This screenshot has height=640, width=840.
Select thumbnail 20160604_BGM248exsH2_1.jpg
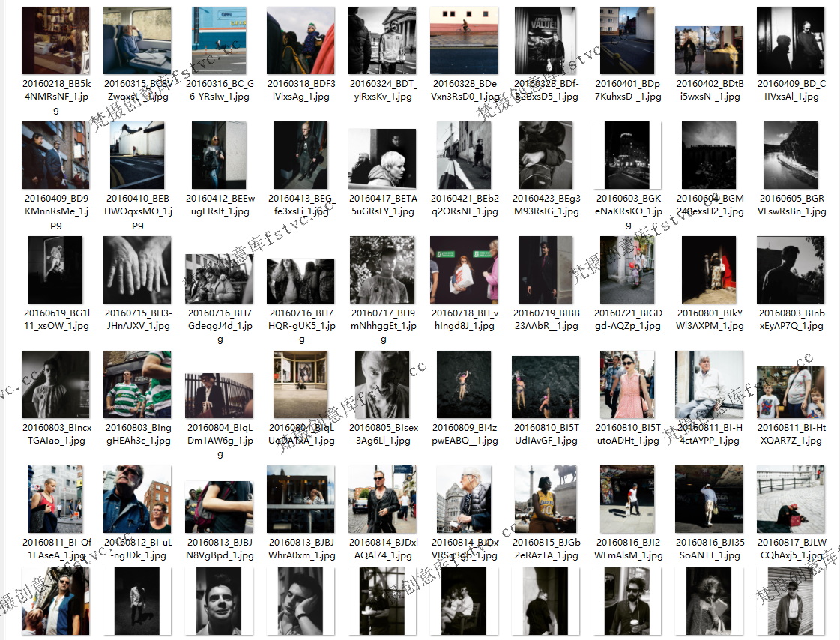710,155
